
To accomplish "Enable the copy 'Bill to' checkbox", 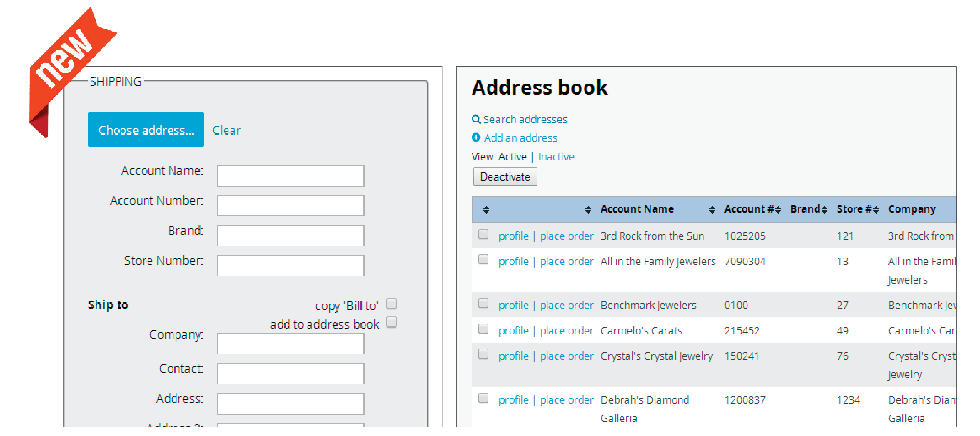I will coord(391,304).
